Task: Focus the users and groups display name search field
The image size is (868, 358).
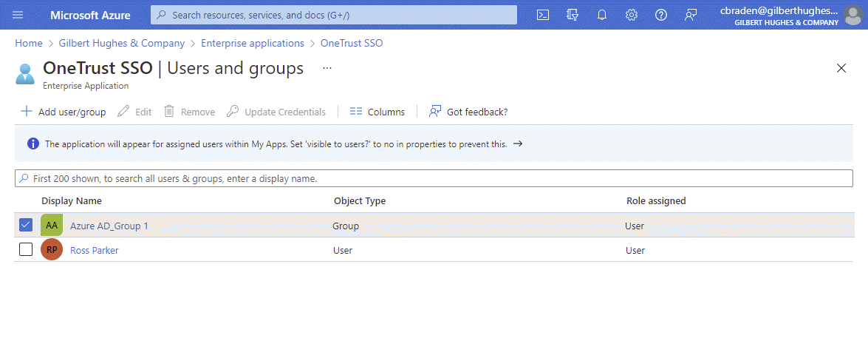Action: pyautogui.click(x=434, y=178)
